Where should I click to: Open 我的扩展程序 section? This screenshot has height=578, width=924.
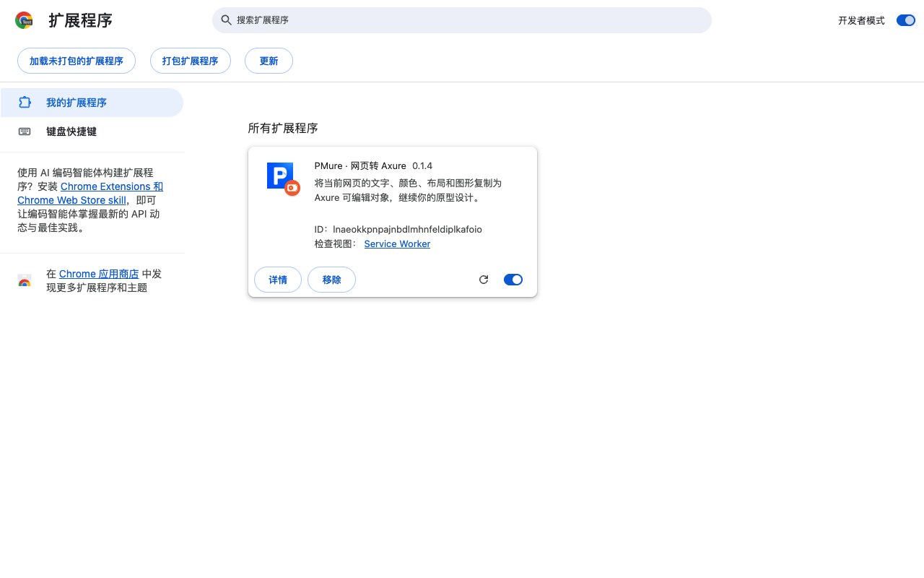(92, 103)
